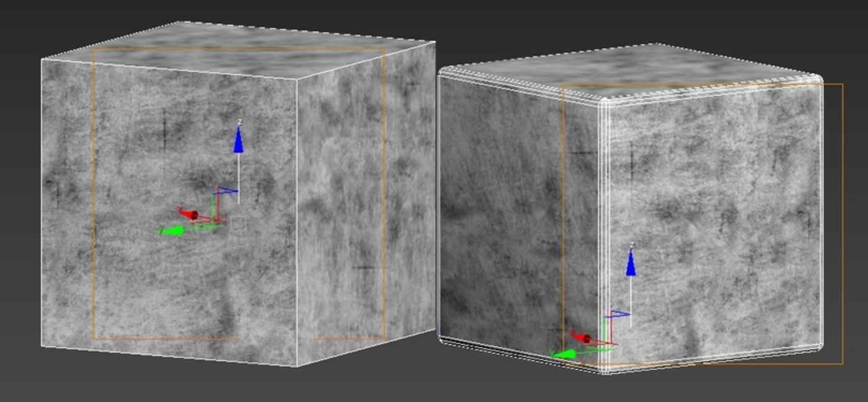Click the top face of the left box
Screen dimensions: 868x402
coord(239,50)
